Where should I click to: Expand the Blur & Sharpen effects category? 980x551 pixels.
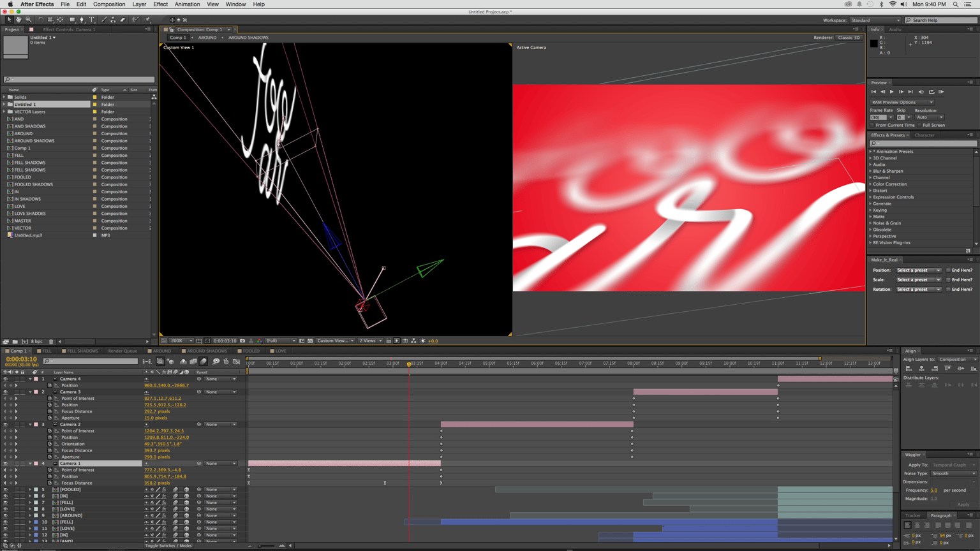pos(870,171)
